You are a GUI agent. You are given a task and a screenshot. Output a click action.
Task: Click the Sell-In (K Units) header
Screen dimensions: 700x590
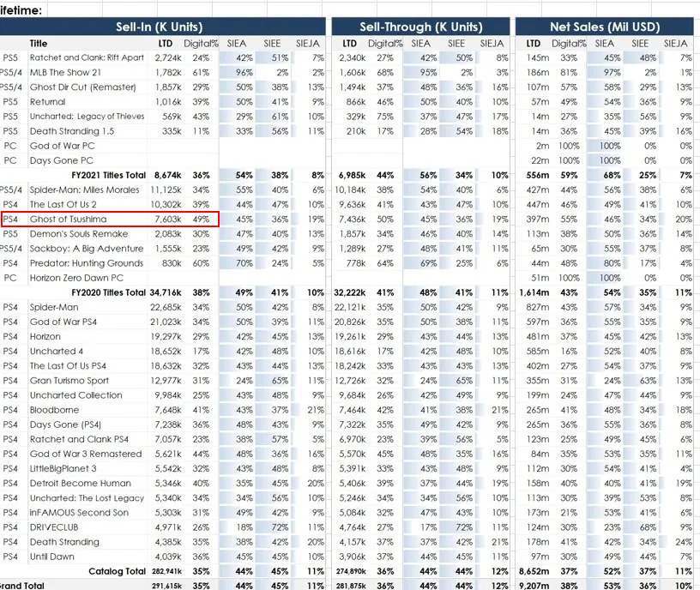coord(162,27)
